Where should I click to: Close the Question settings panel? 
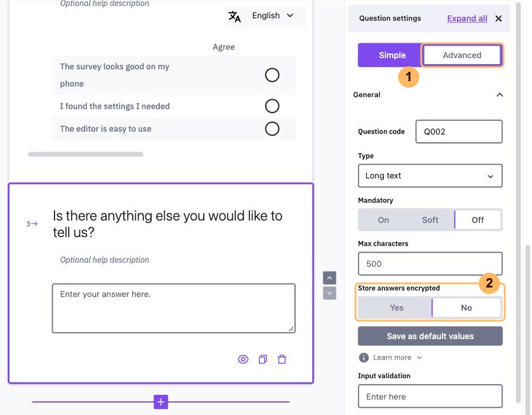click(x=498, y=19)
